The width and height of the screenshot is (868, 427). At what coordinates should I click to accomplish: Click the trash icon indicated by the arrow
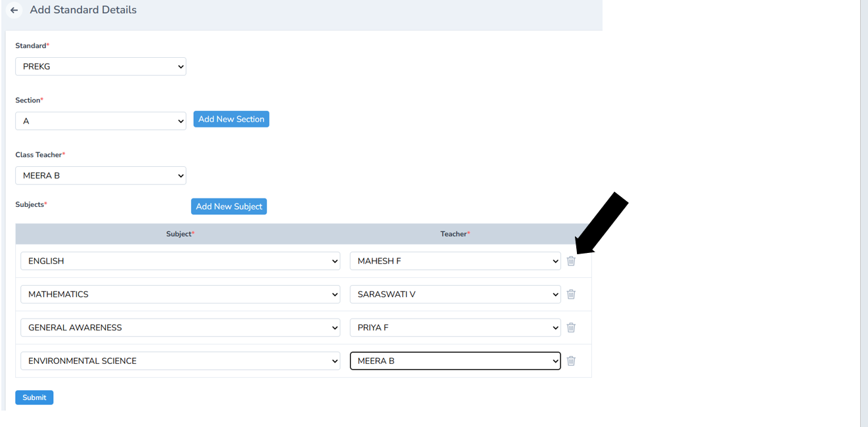pos(571,261)
